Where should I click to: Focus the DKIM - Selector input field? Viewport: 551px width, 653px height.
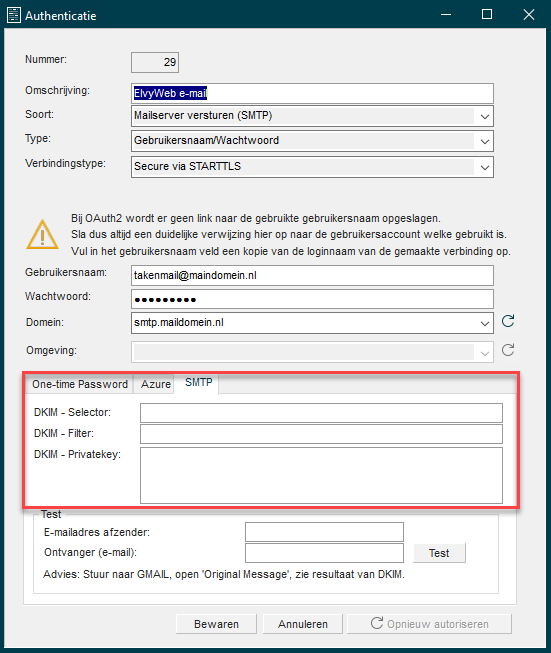click(321, 413)
